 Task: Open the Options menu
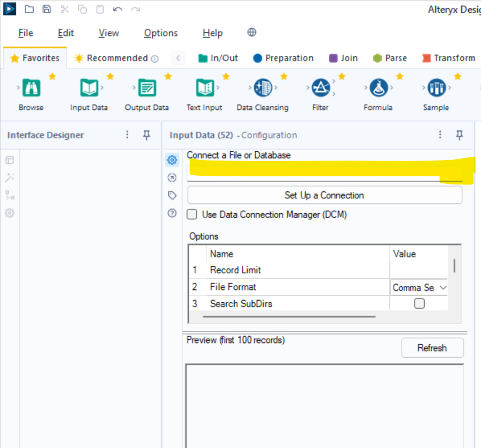[160, 33]
